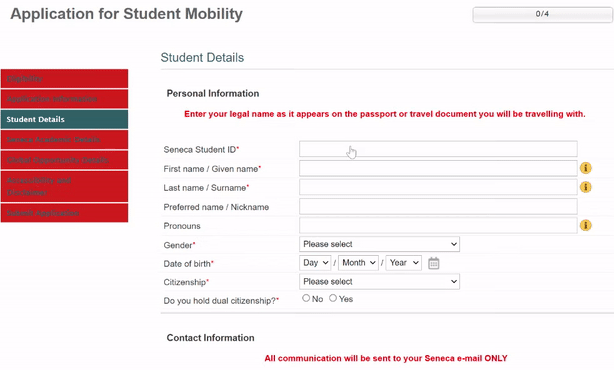Focus the Preferred name / Nickname field
Viewport: 614px width, 370px height.
coord(438,206)
